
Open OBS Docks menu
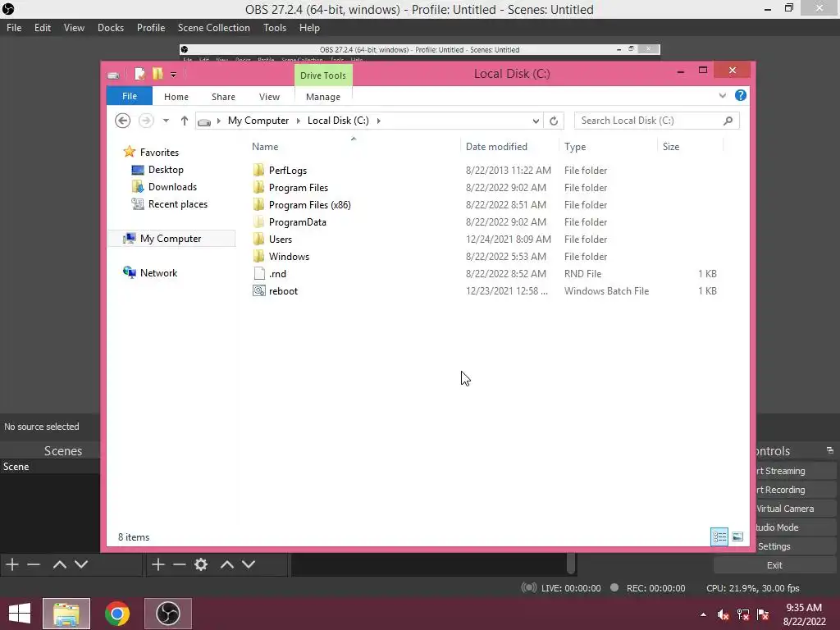point(111,28)
